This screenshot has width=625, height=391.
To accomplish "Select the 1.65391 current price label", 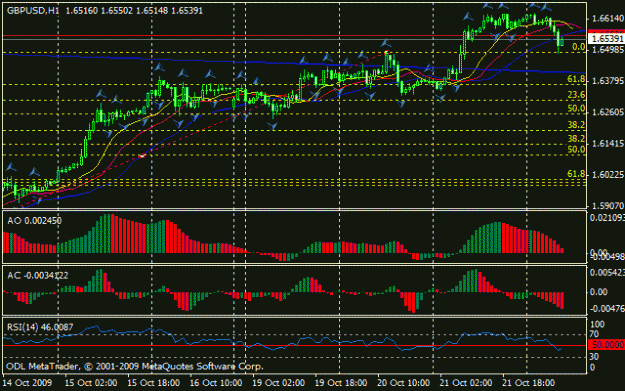I will [x=607, y=39].
